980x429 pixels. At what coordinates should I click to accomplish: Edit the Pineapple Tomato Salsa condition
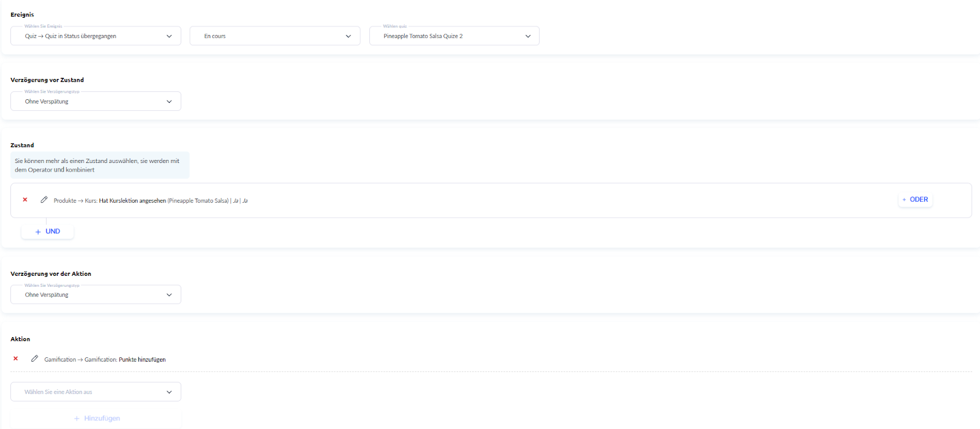[x=44, y=200]
